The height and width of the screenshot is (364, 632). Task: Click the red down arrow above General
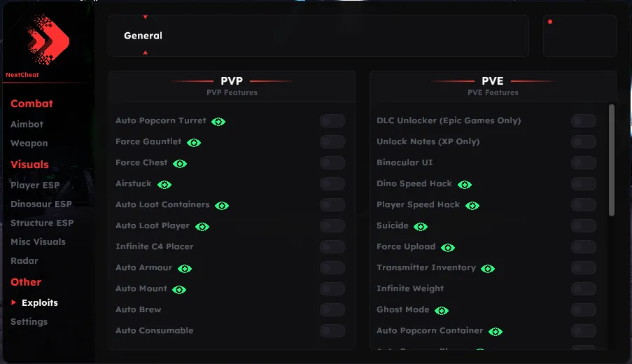click(145, 17)
